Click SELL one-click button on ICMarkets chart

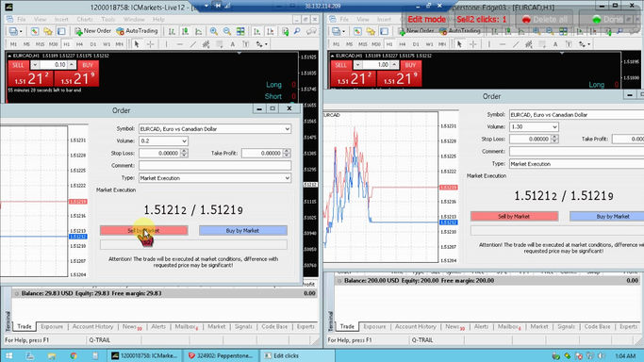pyautogui.click(x=18, y=65)
